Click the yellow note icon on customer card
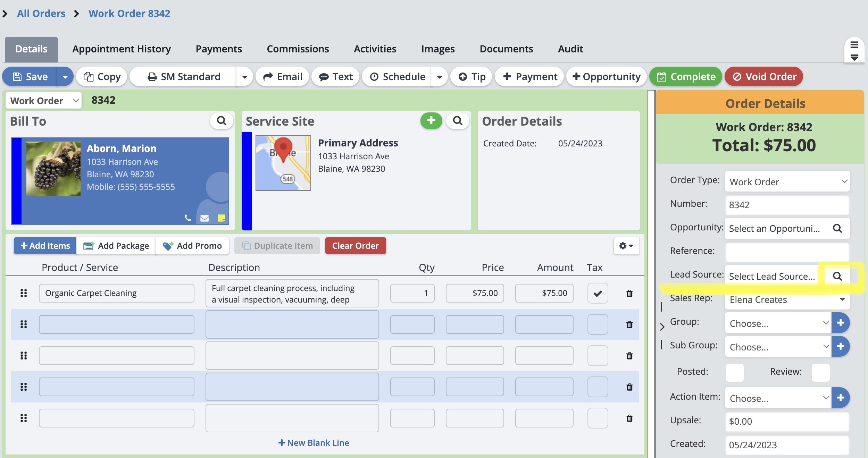This screenshot has width=868, height=458. click(221, 218)
